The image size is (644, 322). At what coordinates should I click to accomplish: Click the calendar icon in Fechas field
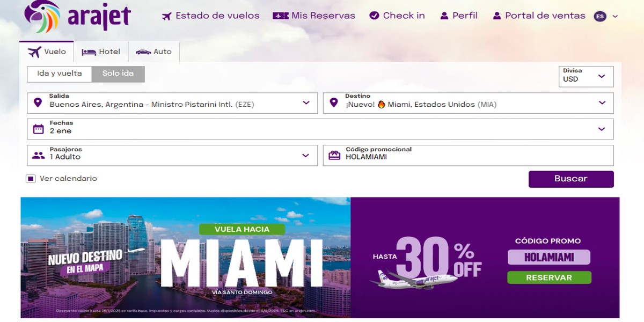point(38,129)
